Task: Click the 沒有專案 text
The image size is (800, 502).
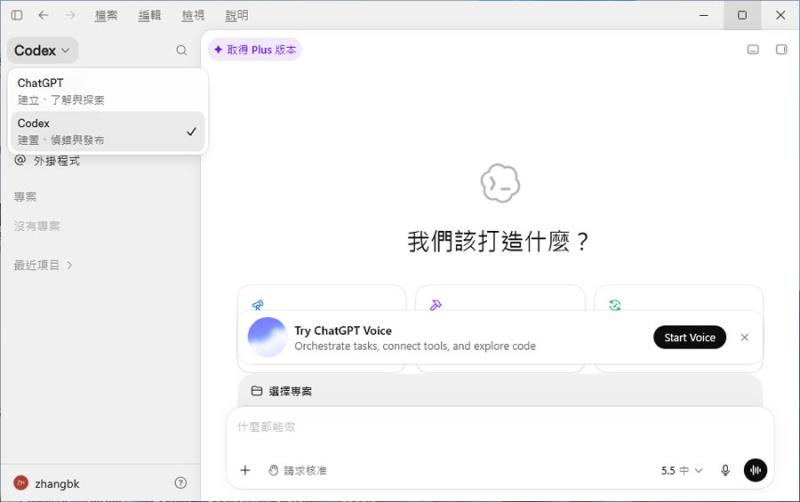Action: pyautogui.click(x=37, y=226)
